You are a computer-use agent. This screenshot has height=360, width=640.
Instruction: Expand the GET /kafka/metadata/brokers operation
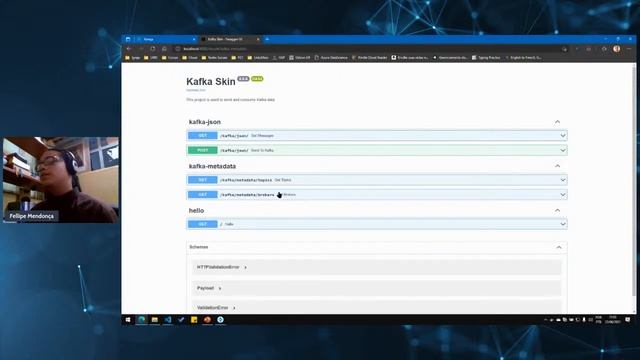click(377, 195)
